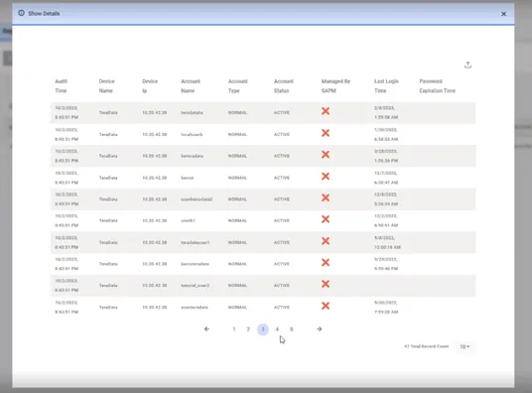Select the userbteradata2 account name cell
This screenshot has width=532, height=393.
(197, 199)
